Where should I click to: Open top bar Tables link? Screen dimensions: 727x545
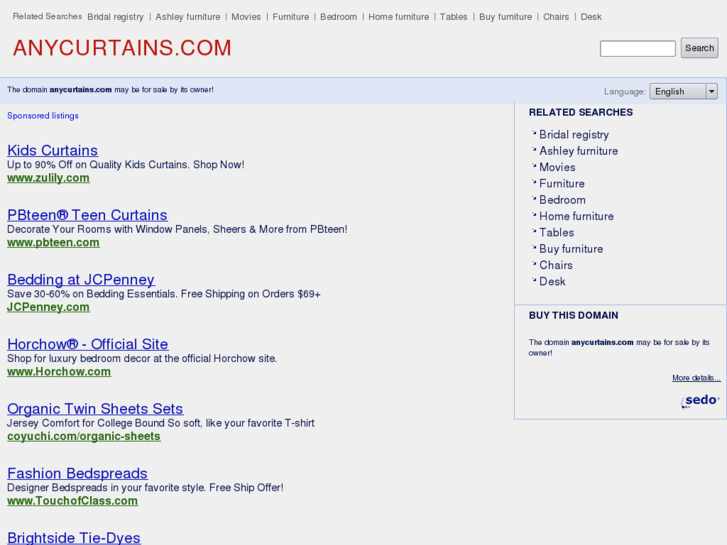tap(453, 17)
